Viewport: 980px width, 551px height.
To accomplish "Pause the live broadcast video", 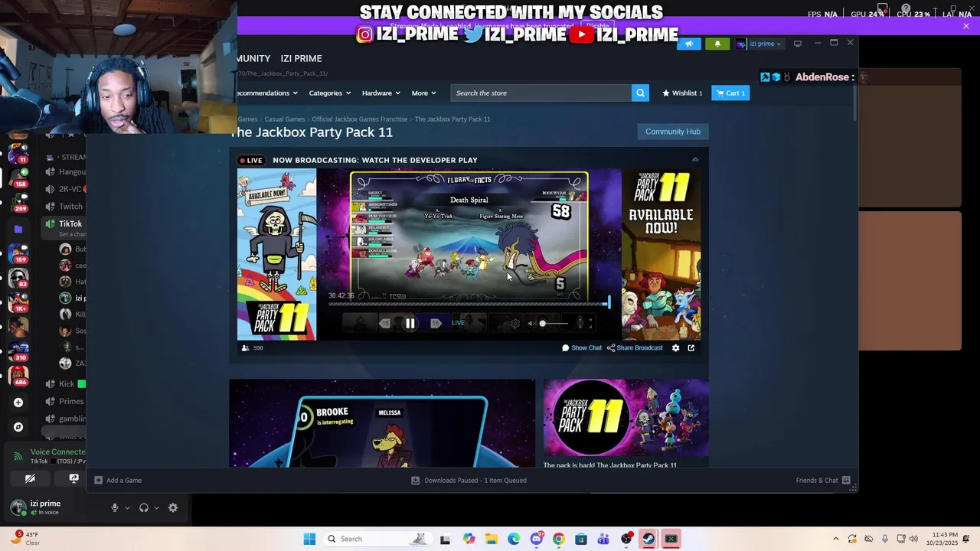I will pos(410,323).
